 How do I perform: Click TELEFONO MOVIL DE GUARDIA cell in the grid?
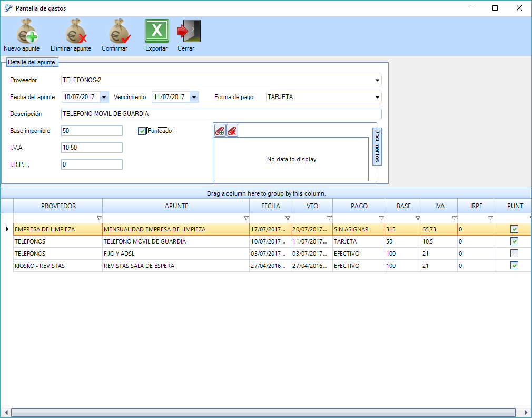176,241
